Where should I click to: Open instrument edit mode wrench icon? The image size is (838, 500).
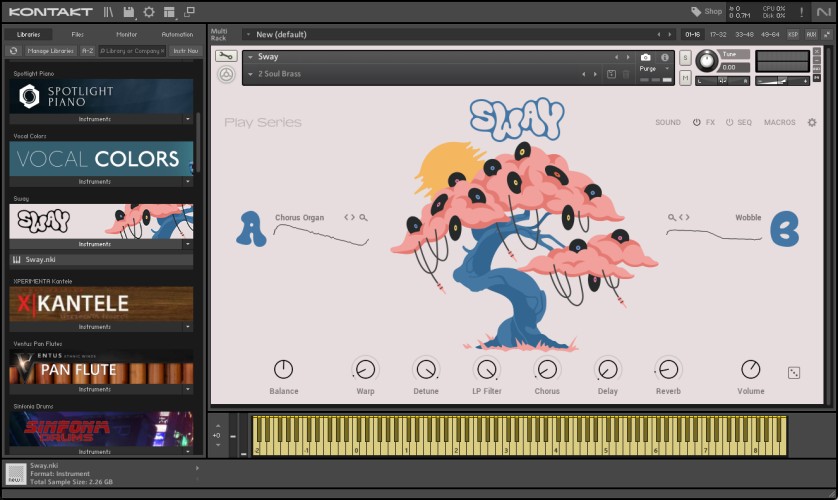226,56
